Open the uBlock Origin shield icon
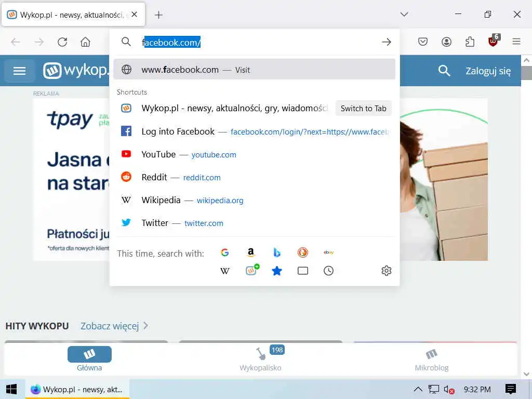This screenshot has height=399, width=532. (494, 41)
